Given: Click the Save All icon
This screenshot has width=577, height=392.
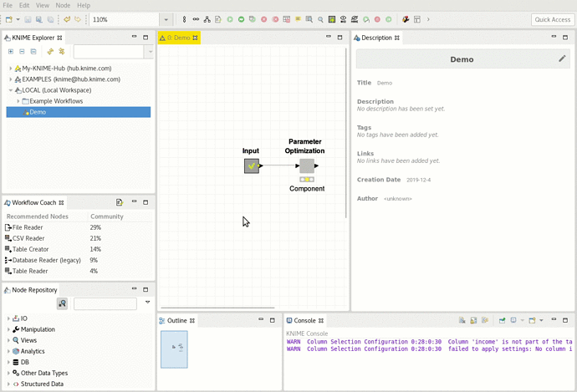Looking at the screenshot, I should pos(50,19).
